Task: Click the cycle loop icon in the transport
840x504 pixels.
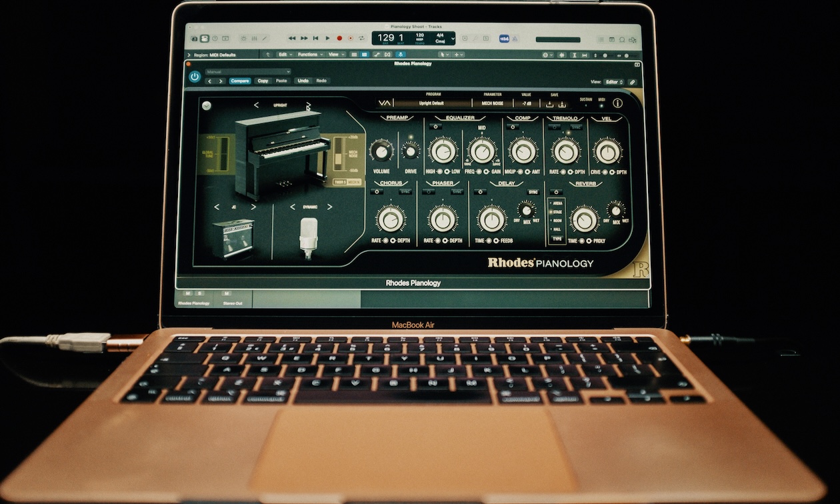Action: click(361, 39)
